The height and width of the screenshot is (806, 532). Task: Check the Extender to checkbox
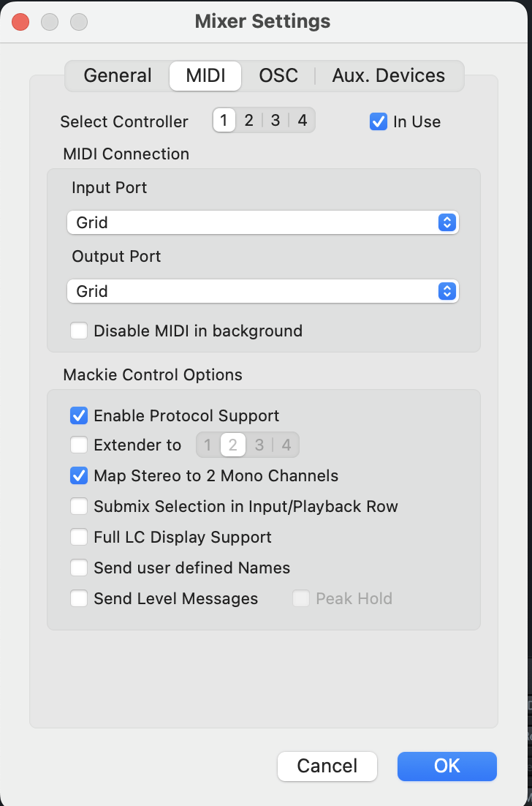coord(79,445)
